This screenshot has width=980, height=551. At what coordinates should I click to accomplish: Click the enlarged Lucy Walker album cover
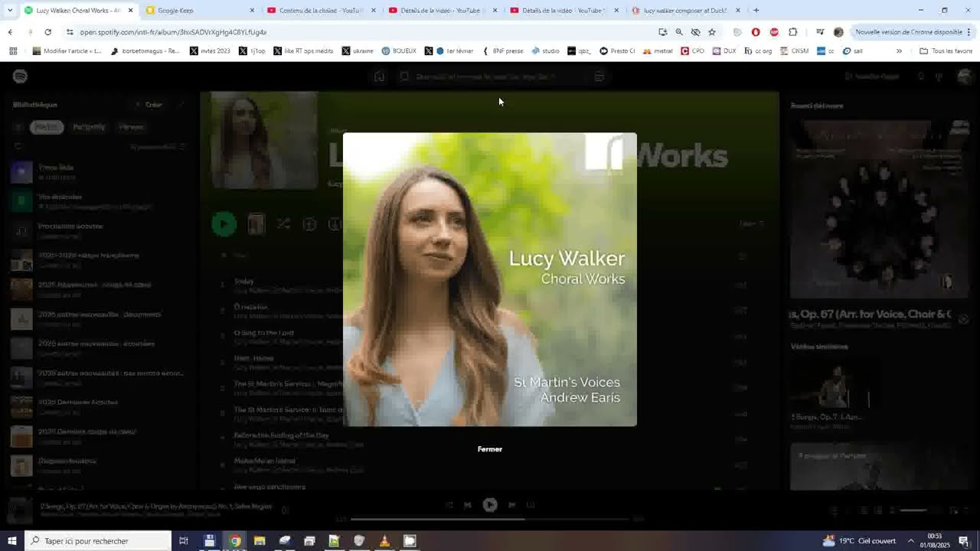tap(490, 279)
